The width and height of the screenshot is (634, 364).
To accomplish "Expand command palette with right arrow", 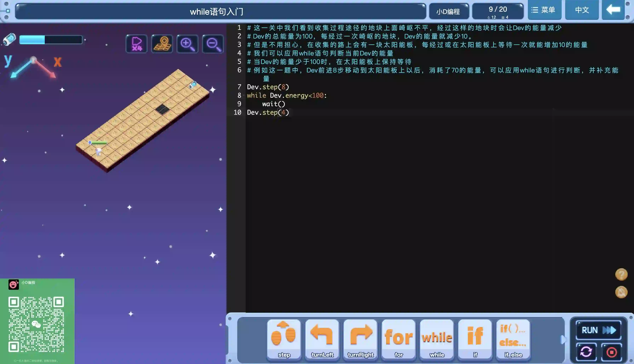I will coord(563,339).
